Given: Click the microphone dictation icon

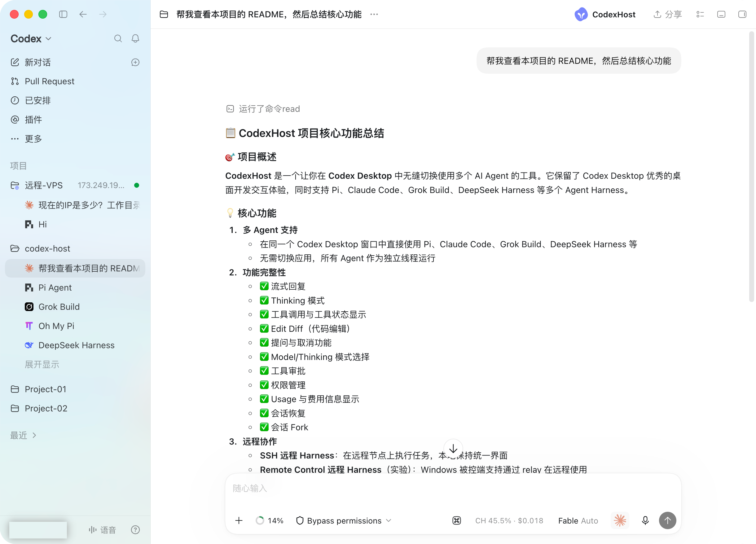Looking at the screenshot, I should click(x=645, y=521).
